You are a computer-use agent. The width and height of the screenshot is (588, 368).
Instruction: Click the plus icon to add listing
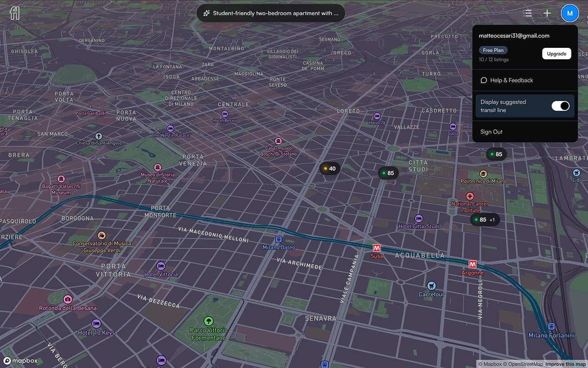(547, 13)
